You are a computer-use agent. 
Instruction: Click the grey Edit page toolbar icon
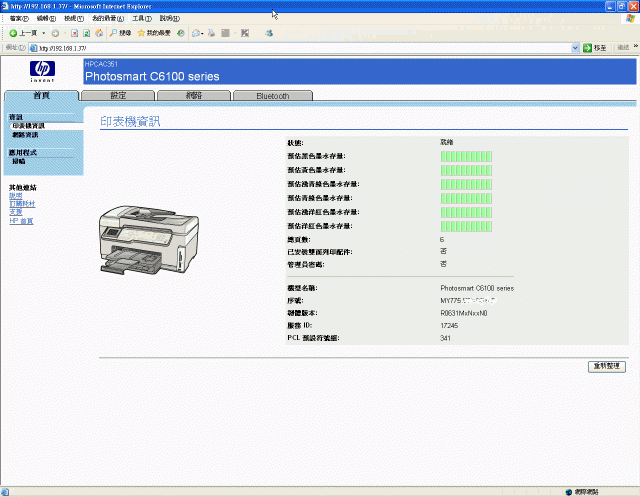point(225,33)
